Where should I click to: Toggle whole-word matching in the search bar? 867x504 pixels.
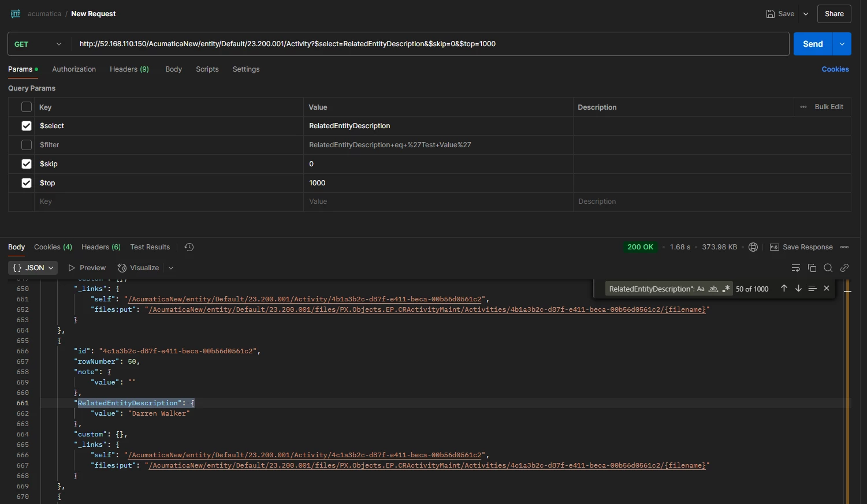coord(713,289)
